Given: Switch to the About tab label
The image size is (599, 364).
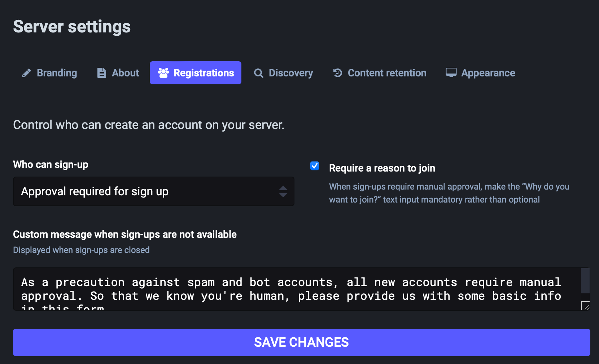Looking at the screenshot, I should coord(125,73).
